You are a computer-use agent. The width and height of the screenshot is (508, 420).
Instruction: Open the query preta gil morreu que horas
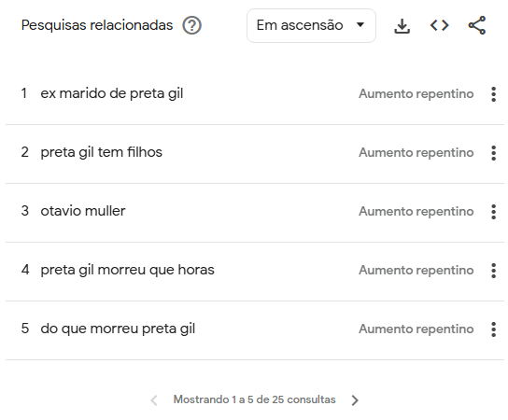point(127,270)
